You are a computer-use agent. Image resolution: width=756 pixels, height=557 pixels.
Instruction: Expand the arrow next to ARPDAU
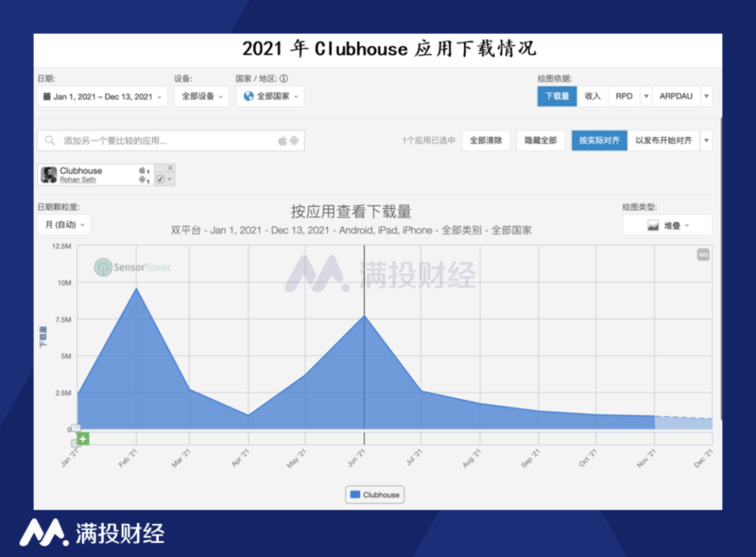coord(706,97)
